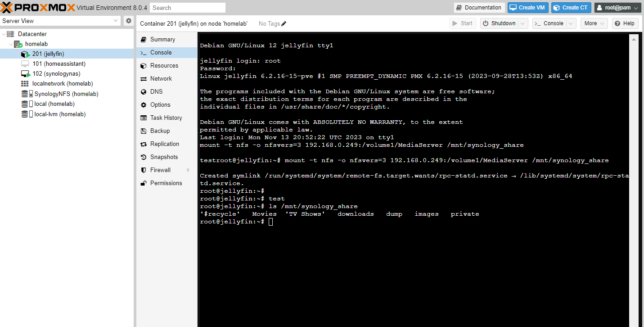Click the 'No Tags' label
Image resolution: width=644 pixels, height=327 pixels.
point(269,23)
